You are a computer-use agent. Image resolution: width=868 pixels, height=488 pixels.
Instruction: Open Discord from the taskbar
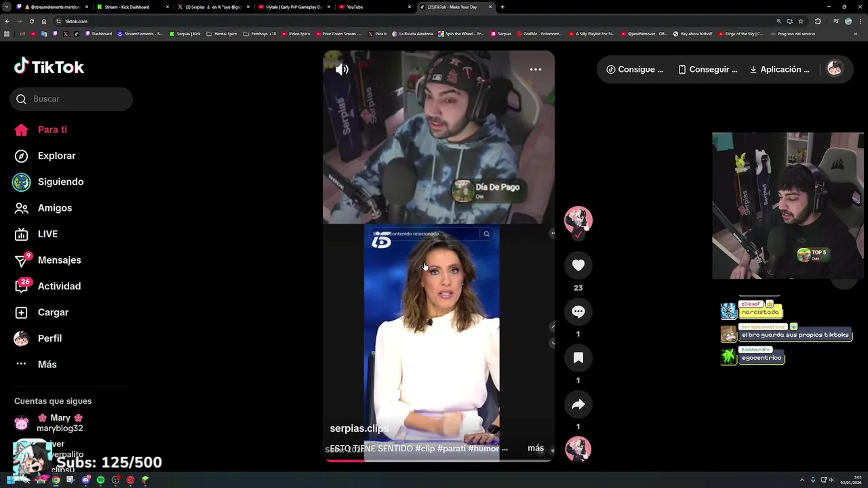click(85, 480)
